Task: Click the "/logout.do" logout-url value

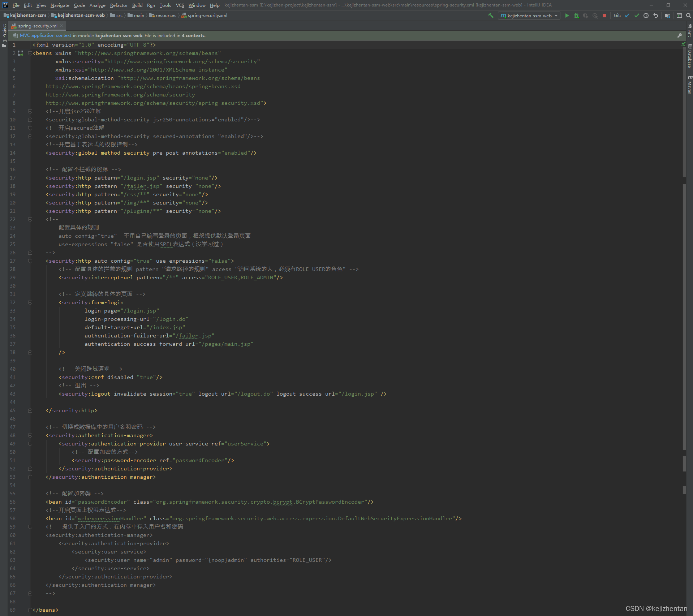Action: click(x=254, y=394)
